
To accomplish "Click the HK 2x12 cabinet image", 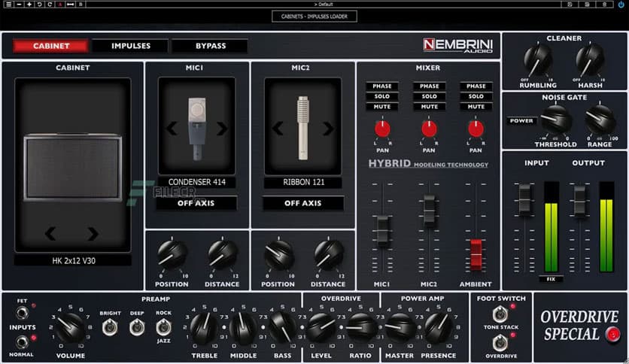I will pos(73,167).
